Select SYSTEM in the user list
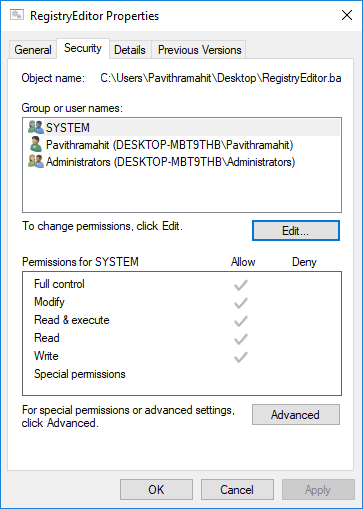Viewport: 363px width, 509px height. tap(182, 128)
